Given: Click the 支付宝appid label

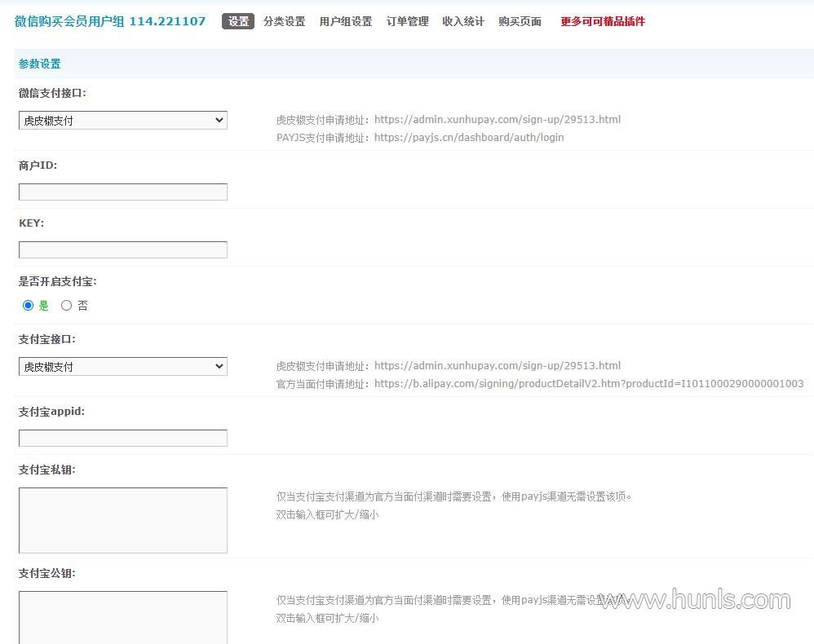Looking at the screenshot, I should tap(52, 412).
